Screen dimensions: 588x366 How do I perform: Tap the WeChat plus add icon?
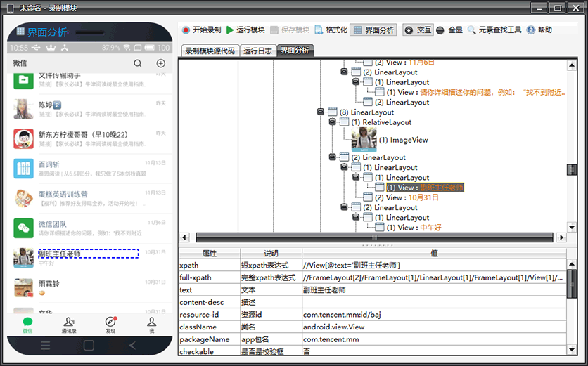pyautogui.click(x=160, y=63)
